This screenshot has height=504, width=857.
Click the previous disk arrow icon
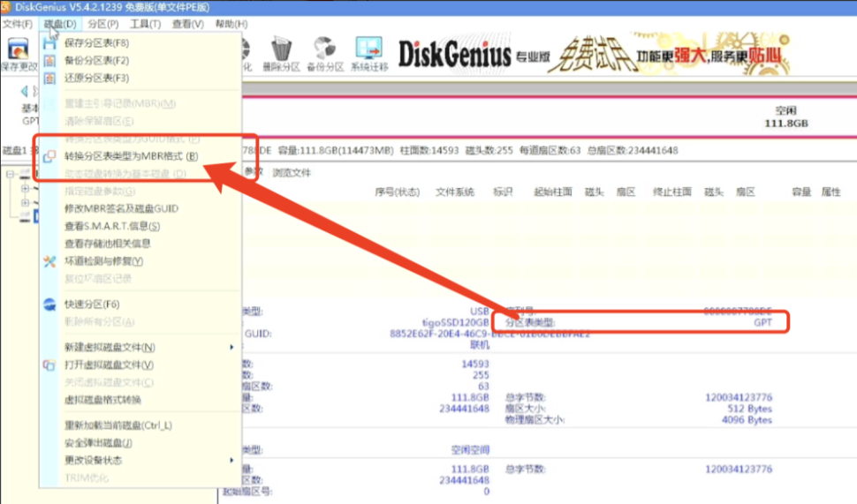pyautogui.click(x=24, y=91)
